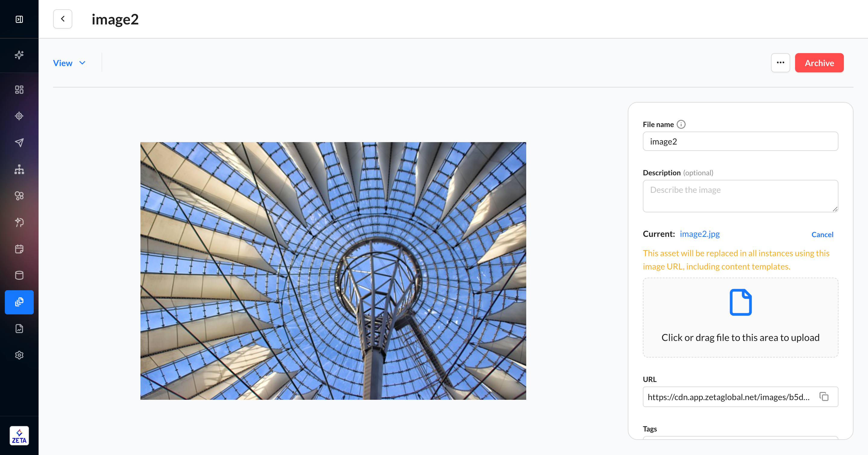
Task: Click the database cylinder sidebar icon
Action: point(19,275)
